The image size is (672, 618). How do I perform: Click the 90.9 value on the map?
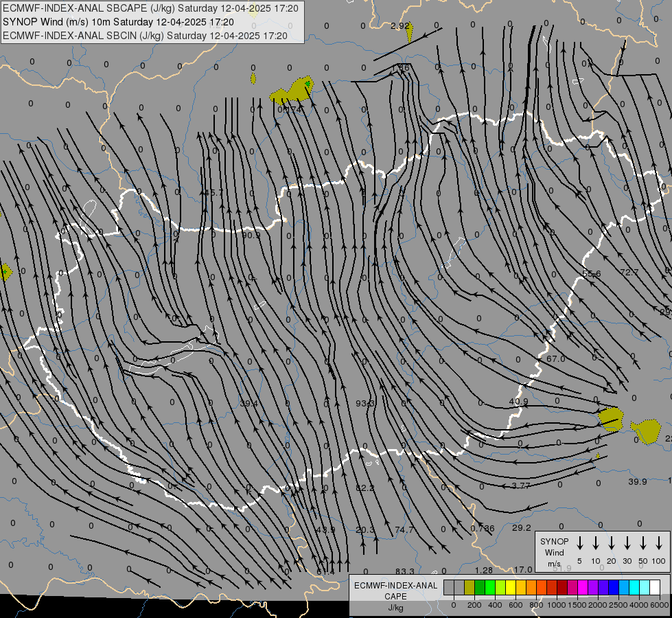[251, 235]
